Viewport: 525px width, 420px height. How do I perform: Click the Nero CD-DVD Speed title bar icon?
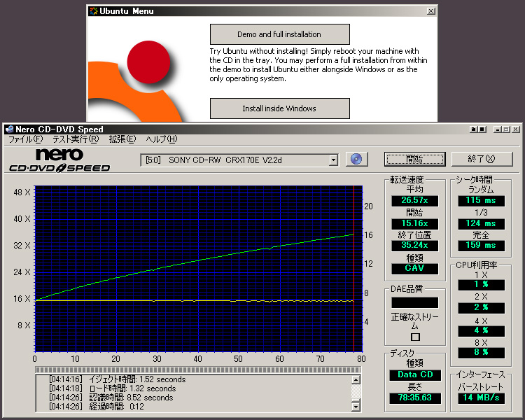click(8, 129)
